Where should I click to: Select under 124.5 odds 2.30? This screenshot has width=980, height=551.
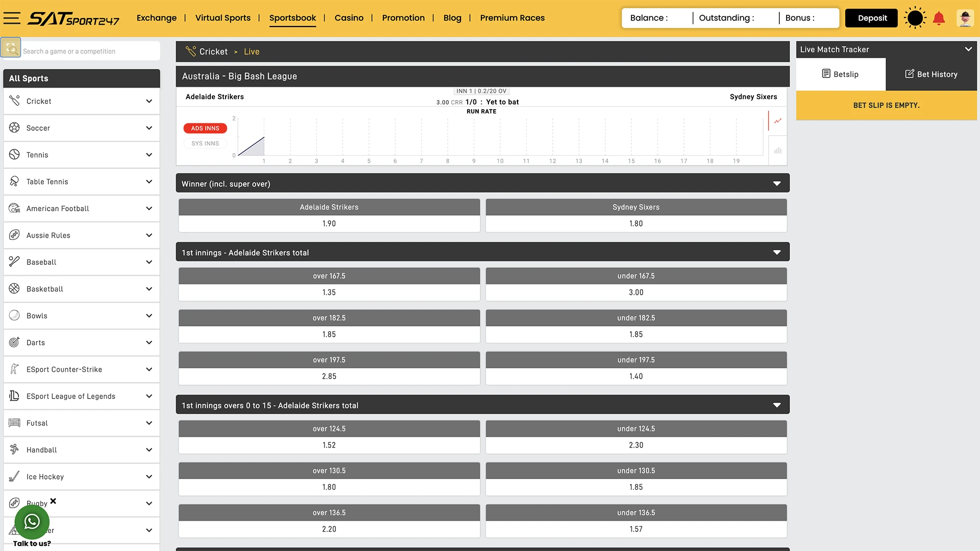tap(636, 445)
